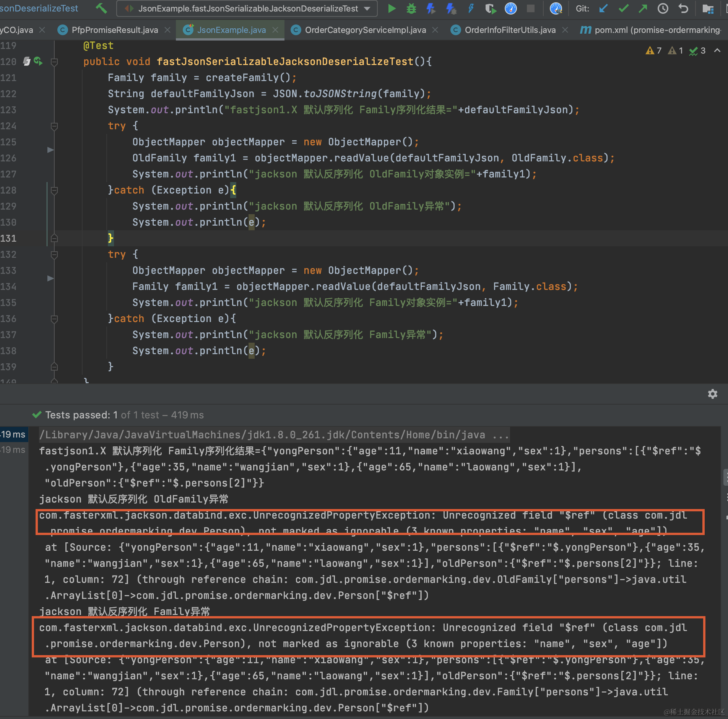Screen dimensions: 728x719
Task: Click fold end marker at line 131
Action: pyautogui.click(x=54, y=238)
